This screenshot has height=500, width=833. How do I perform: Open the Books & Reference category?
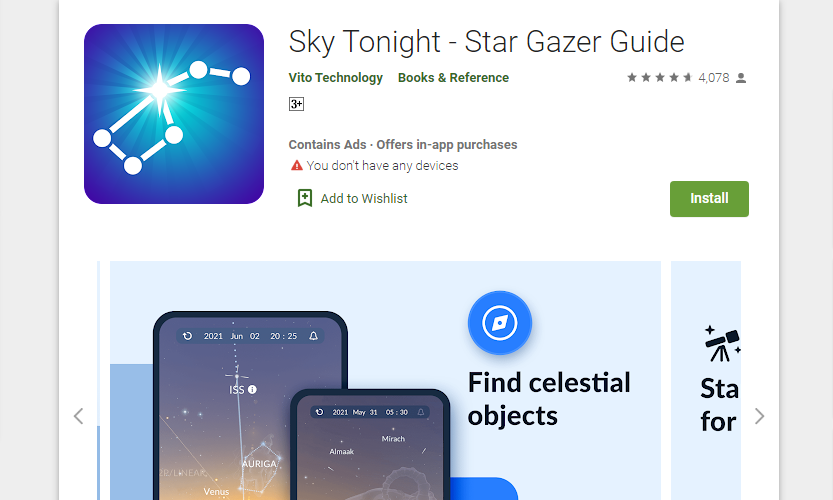point(453,78)
